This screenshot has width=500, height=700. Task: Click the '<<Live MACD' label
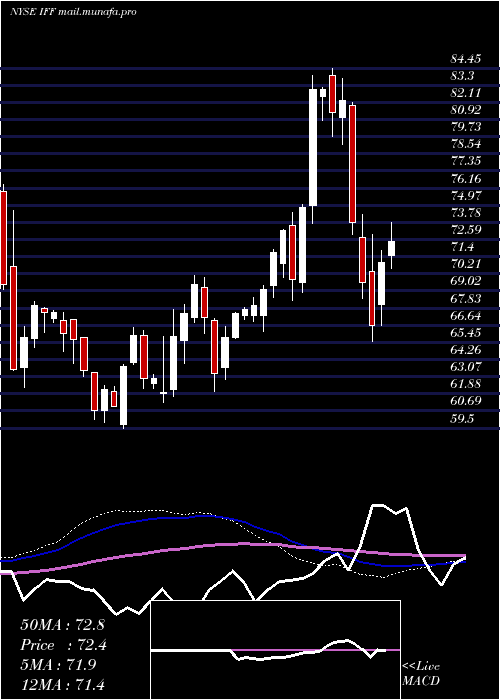tap(421, 674)
